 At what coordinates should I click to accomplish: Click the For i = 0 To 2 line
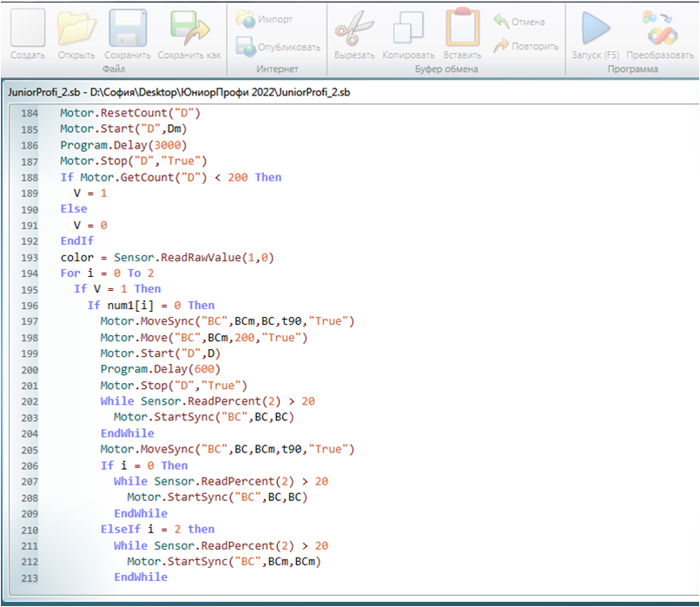107,274
